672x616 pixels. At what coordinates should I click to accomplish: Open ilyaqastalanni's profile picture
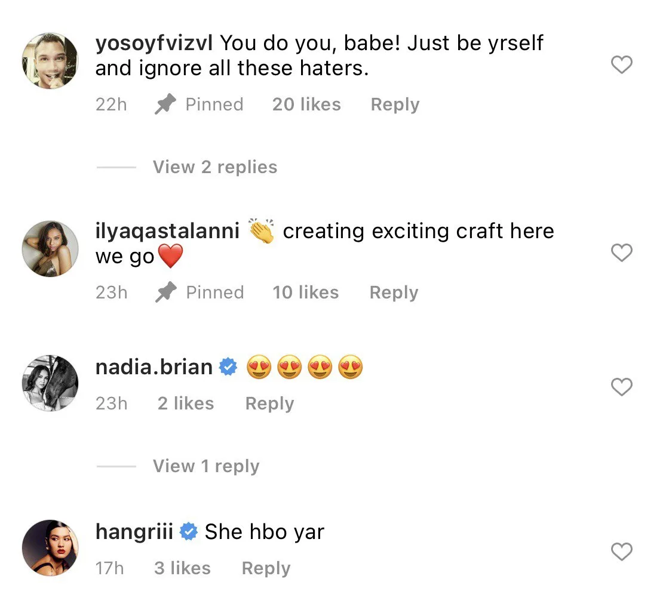50,249
